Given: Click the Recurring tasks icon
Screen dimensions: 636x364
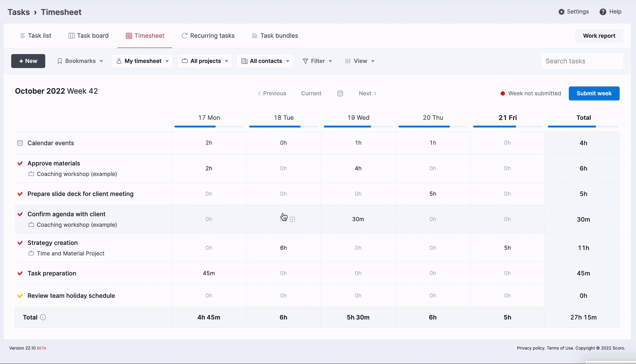Looking at the screenshot, I should point(184,35).
